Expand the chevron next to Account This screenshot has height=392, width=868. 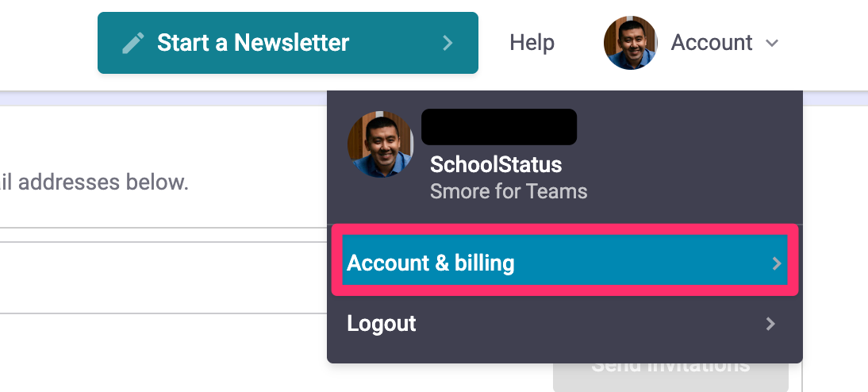point(772,44)
